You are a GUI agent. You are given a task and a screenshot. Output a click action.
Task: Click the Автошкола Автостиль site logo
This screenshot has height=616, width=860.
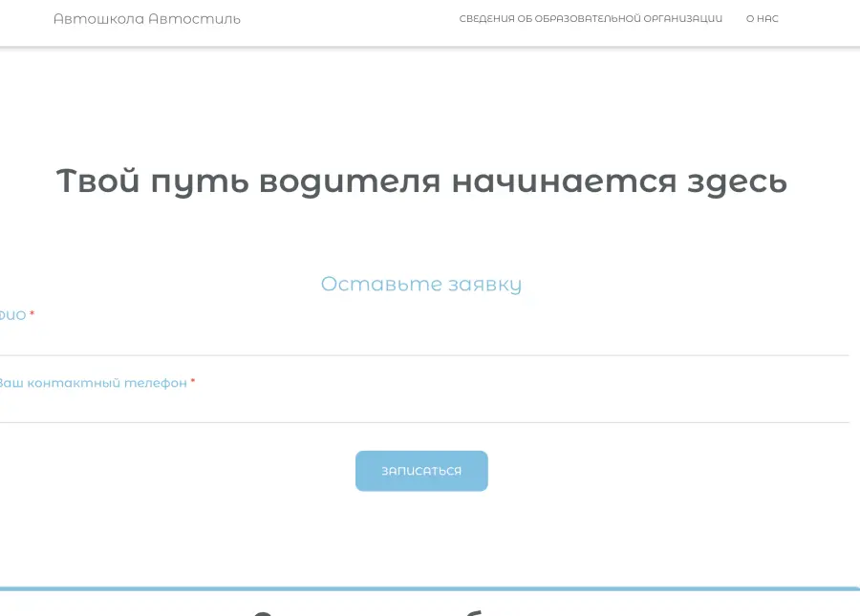(x=146, y=19)
